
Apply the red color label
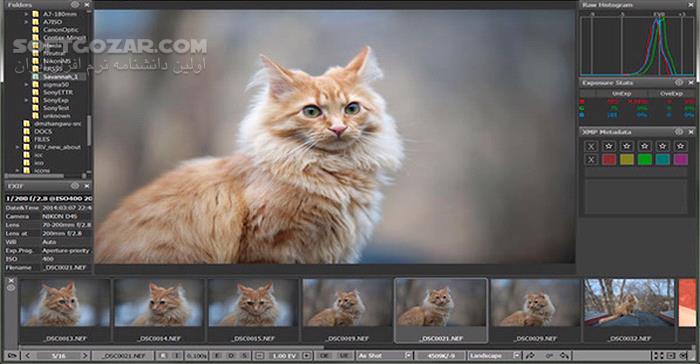point(609,159)
